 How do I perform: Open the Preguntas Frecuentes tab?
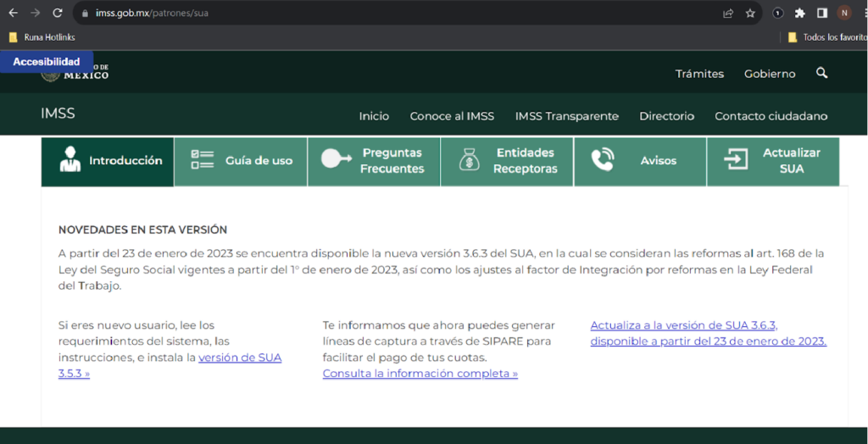tap(374, 162)
